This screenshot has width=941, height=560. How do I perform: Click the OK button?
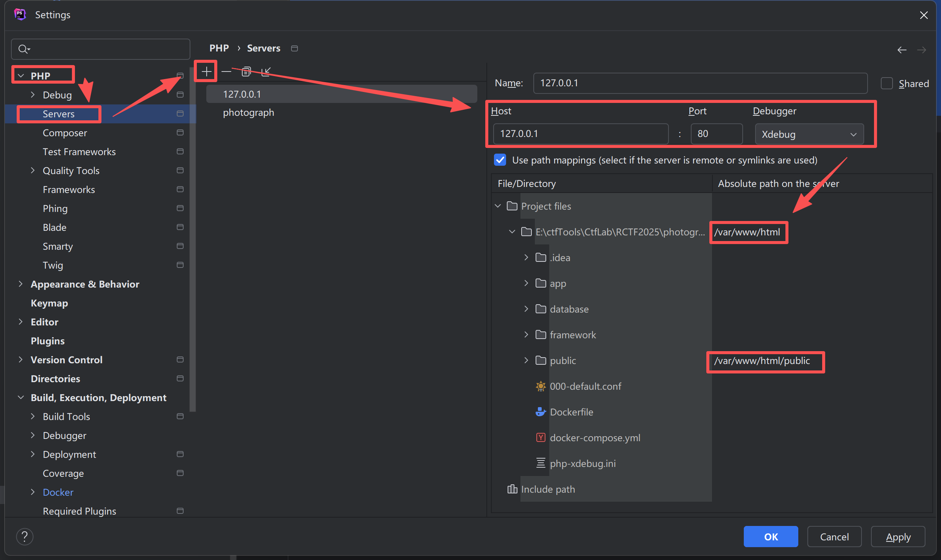[771, 537]
